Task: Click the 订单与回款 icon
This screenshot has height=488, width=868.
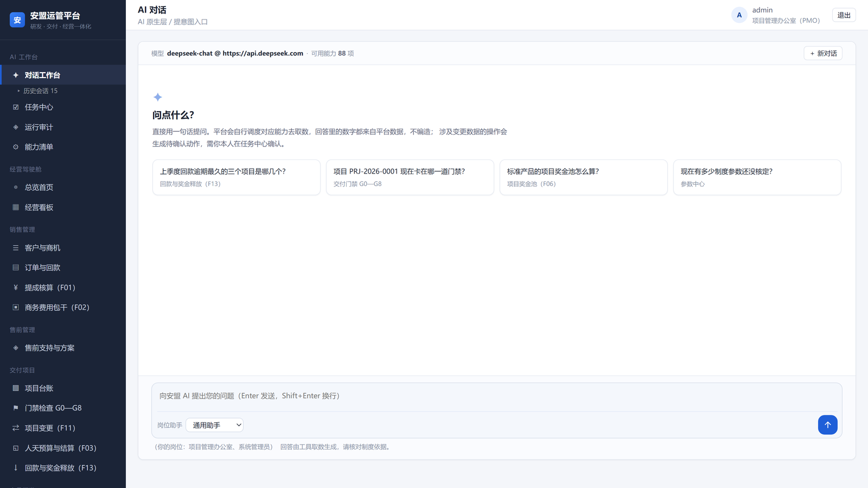Action: 16,267
